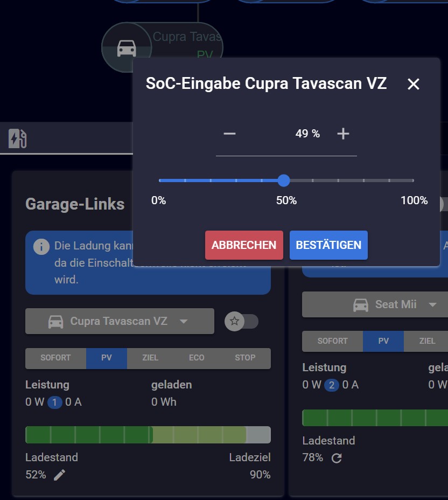Click the geladen 0 Wh value
This screenshot has width=448, height=500.
pos(164,402)
